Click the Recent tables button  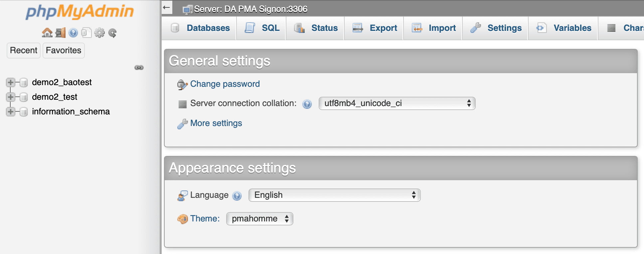pyautogui.click(x=24, y=51)
